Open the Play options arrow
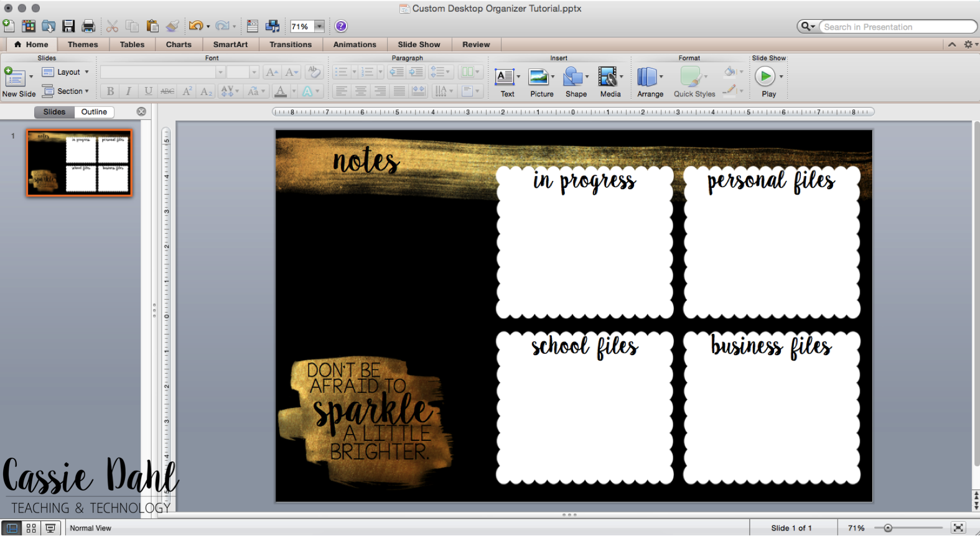980x536 pixels. [x=781, y=77]
